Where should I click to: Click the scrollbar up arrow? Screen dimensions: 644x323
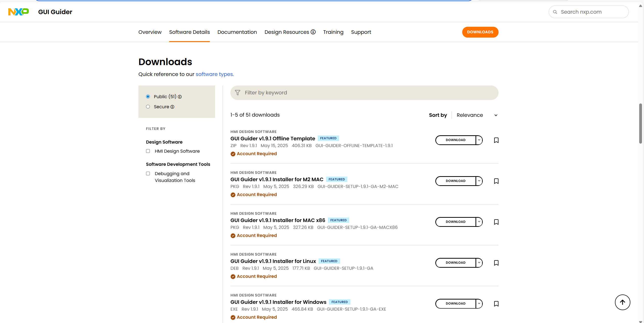640,6
